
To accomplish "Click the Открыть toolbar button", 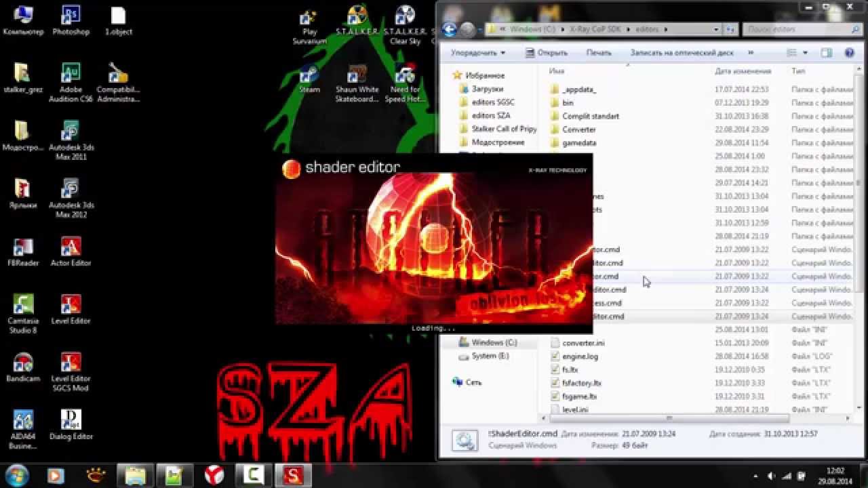I will (547, 52).
